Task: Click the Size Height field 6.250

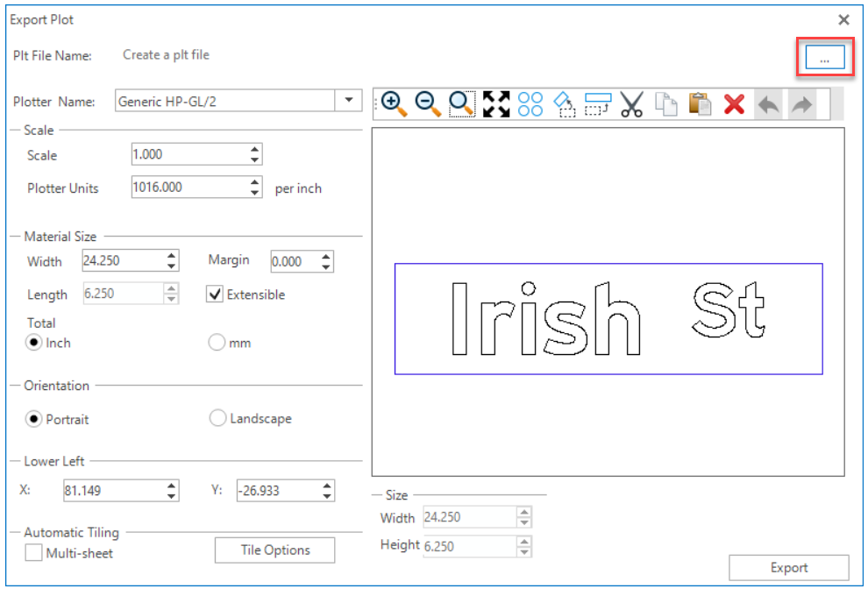Action: 471,546
